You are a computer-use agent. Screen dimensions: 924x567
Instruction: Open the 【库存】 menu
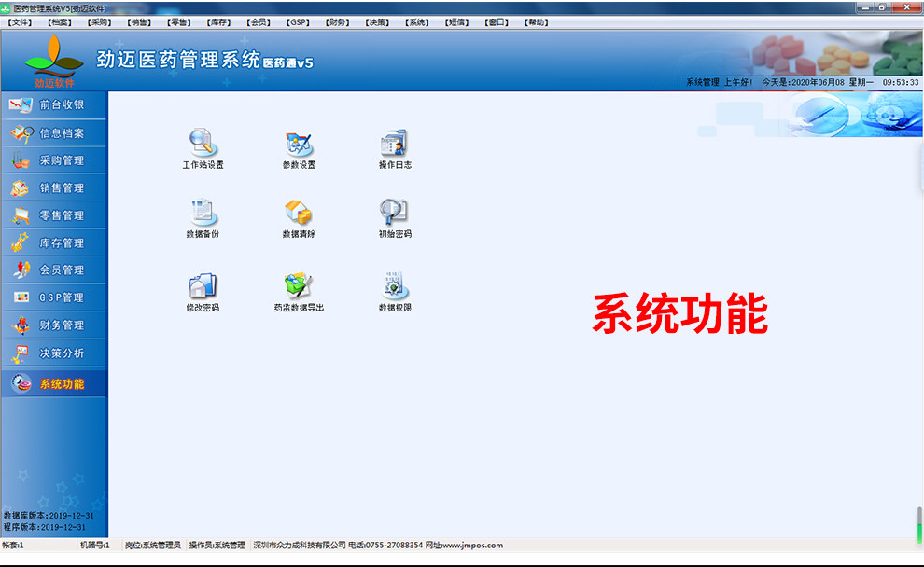click(218, 22)
